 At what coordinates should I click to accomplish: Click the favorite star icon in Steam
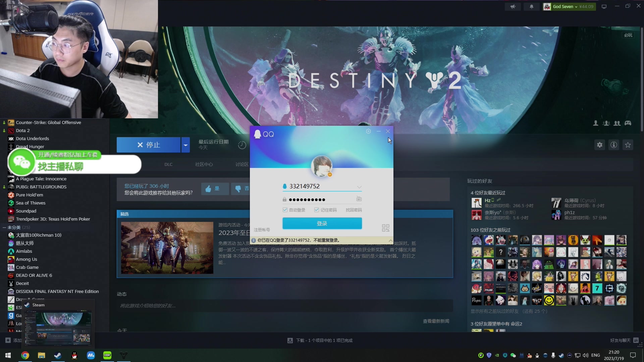pyautogui.click(x=628, y=145)
